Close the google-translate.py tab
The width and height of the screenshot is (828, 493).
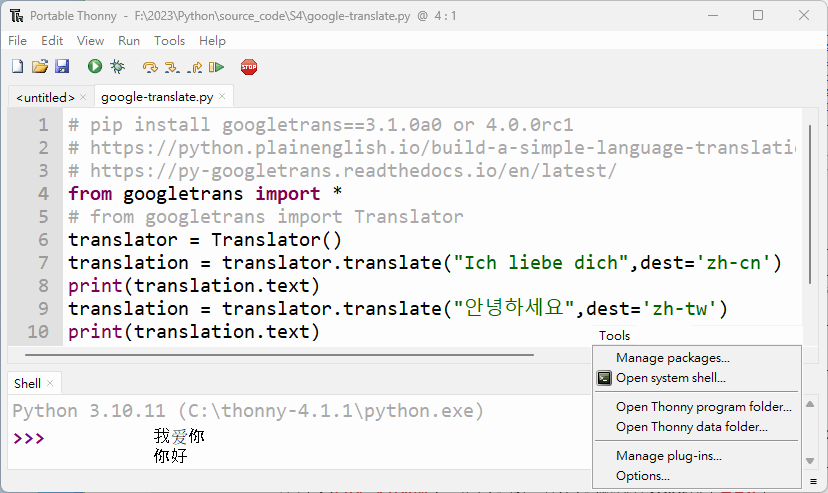[224, 97]
